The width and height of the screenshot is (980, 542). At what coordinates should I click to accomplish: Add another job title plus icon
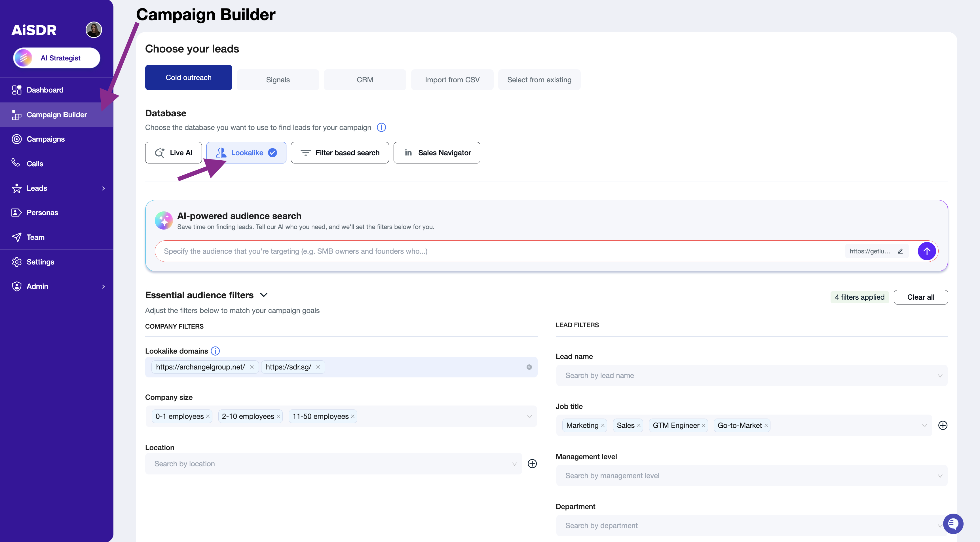[x=943, y=426]
